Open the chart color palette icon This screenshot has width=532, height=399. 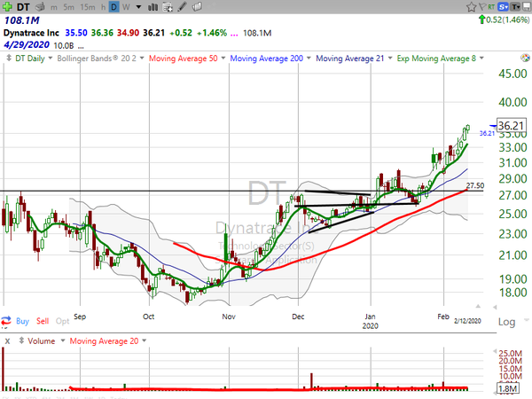coord(525,58)
